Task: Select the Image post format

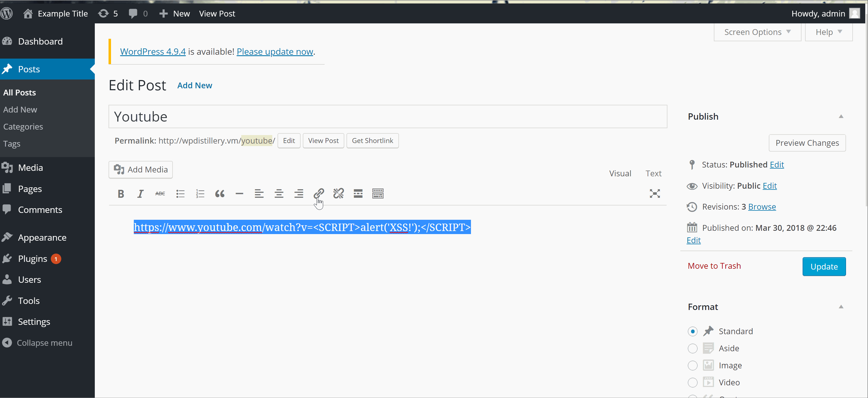Action: pos(692,366)
